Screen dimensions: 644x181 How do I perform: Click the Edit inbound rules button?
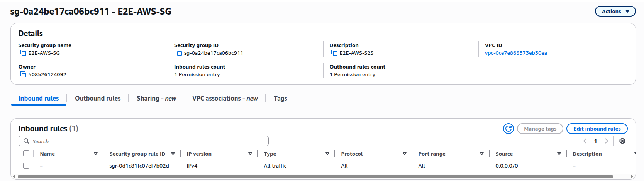tap(597, 129)
